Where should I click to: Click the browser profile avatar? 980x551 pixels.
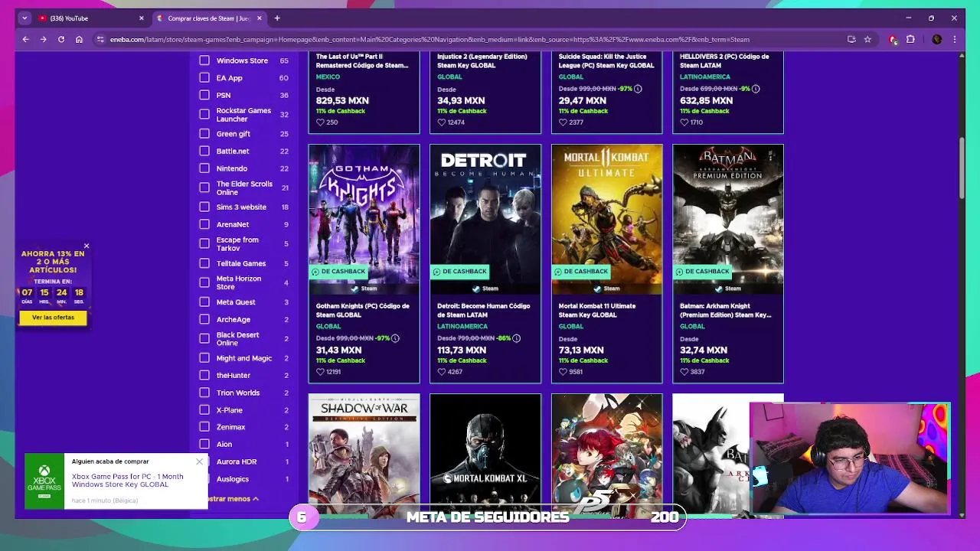[x=936, y=39]
